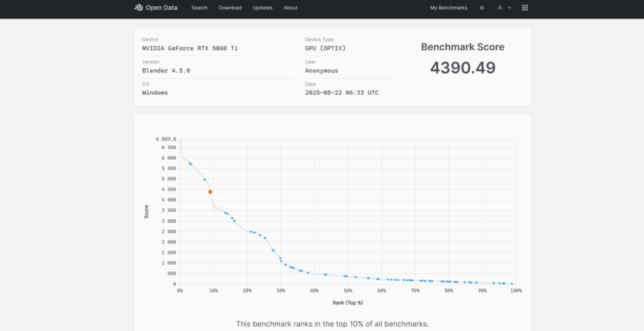The image size is (644, 331).
Task: Open My Benchmarks
Action: (x=449, y=8)
